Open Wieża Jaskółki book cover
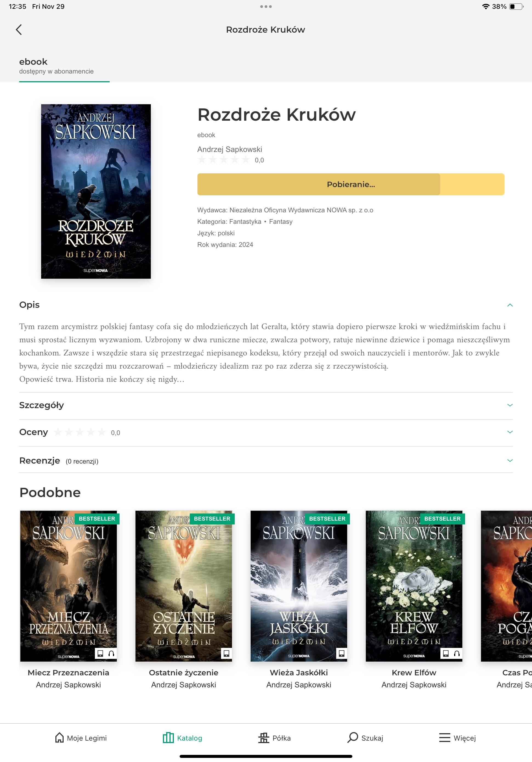This screenshot has height=762, width=532. pyautogui.click(x=298, y=586)
